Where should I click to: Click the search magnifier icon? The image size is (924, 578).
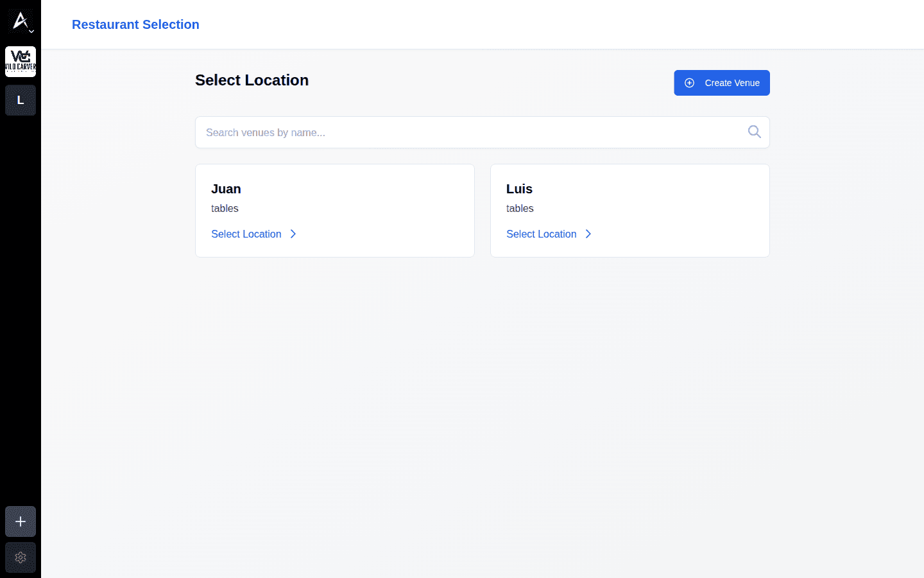tap(755, 132)
